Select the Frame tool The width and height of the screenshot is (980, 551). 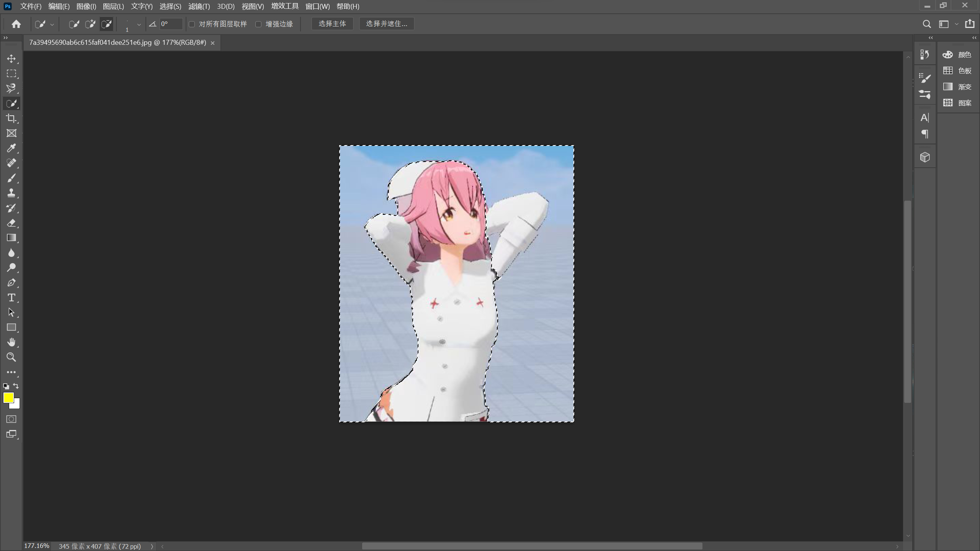tap(11, 133)
